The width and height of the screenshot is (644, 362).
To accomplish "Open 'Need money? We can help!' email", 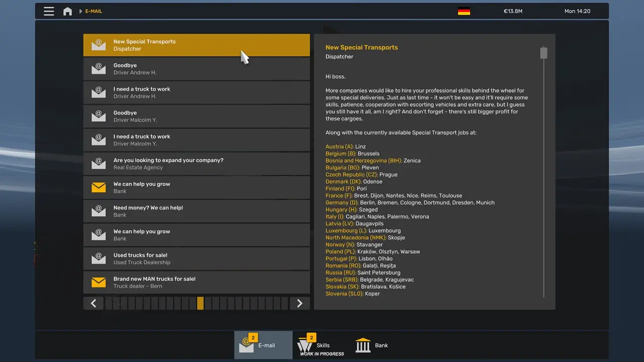I will click(197, 211).
